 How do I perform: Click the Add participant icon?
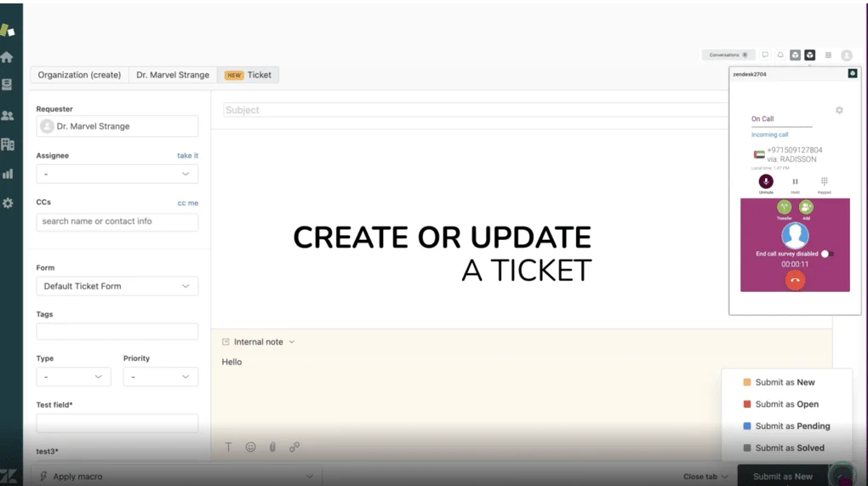[806, 208]
